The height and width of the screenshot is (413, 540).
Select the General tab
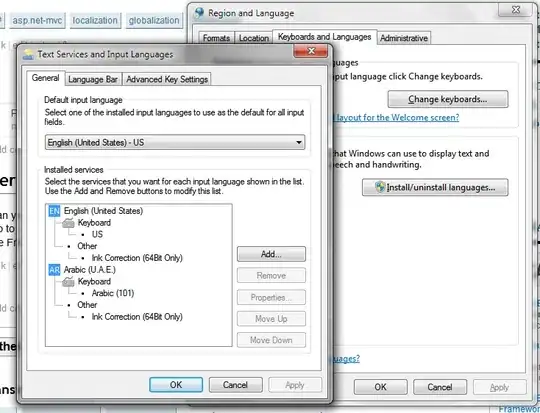pyautogui.click(x=45, y=78)
